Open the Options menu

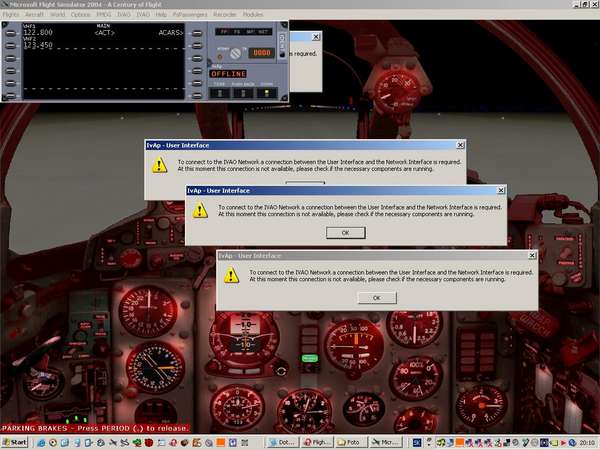[x=81, y=15]
